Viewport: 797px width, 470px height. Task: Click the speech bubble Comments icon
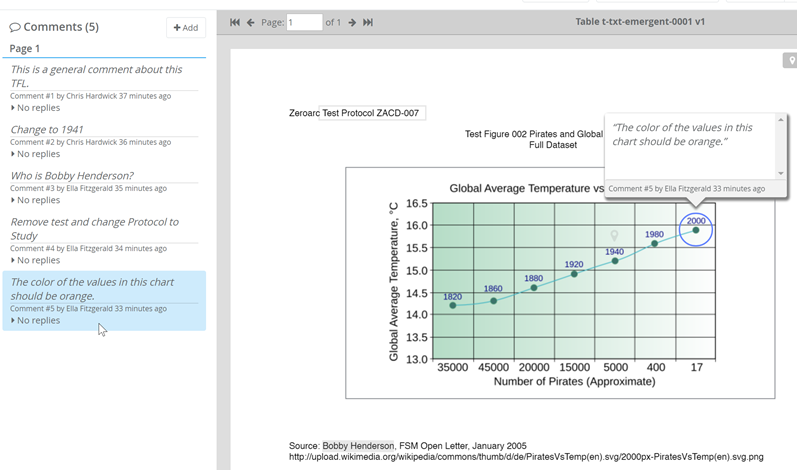pyautogui.click(x=15, y=27)
